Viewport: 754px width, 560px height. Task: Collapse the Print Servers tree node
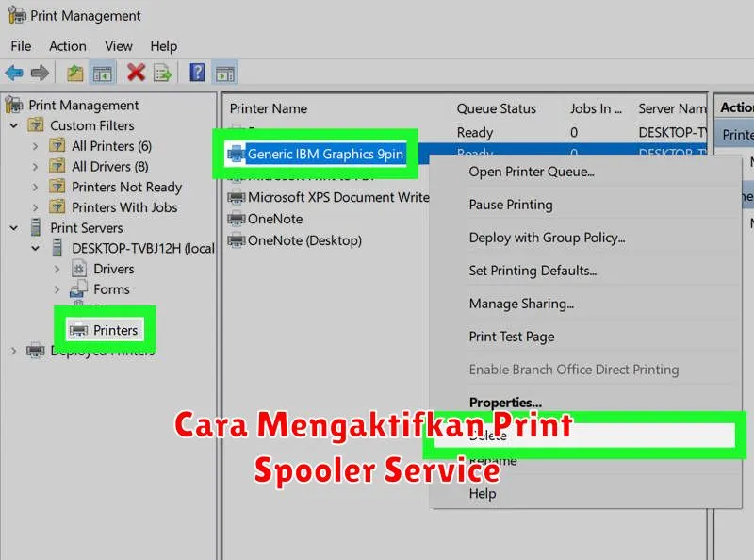pos(14,227)
